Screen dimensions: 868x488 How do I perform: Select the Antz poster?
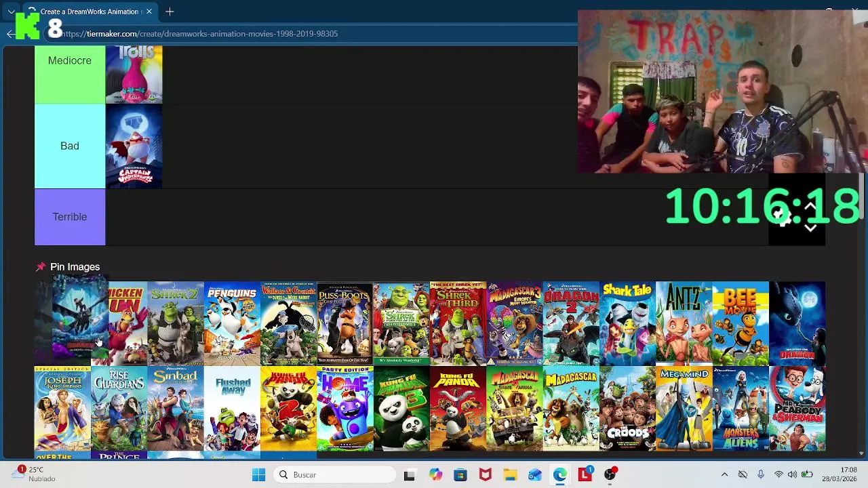pyautogui.click(x=684, y=323)
